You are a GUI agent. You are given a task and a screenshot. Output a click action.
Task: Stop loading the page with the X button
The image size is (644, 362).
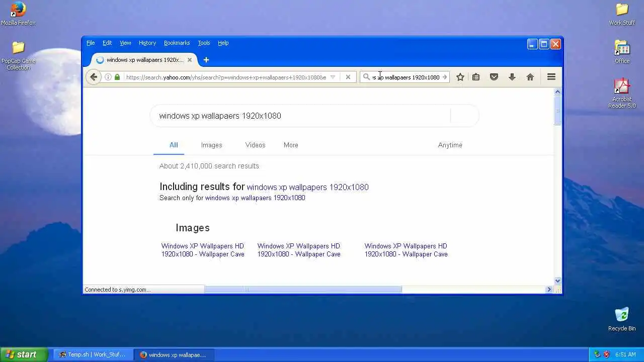coord(348,77)
